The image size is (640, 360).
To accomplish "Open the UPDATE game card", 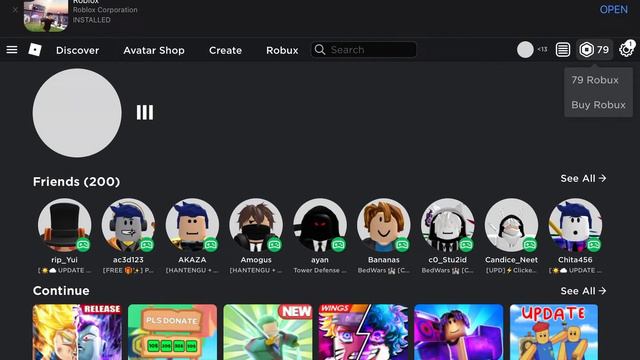I will (x=554, y=332).
